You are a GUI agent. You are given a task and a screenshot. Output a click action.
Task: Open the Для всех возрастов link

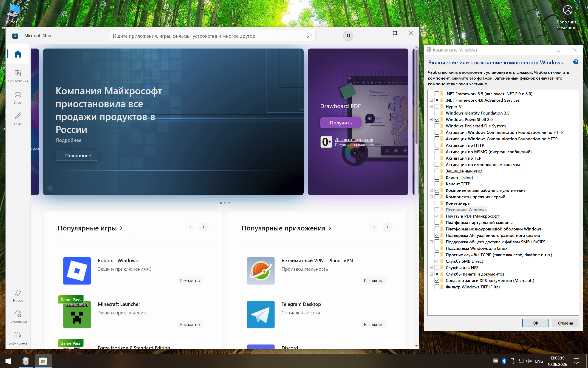coord(354,139)
